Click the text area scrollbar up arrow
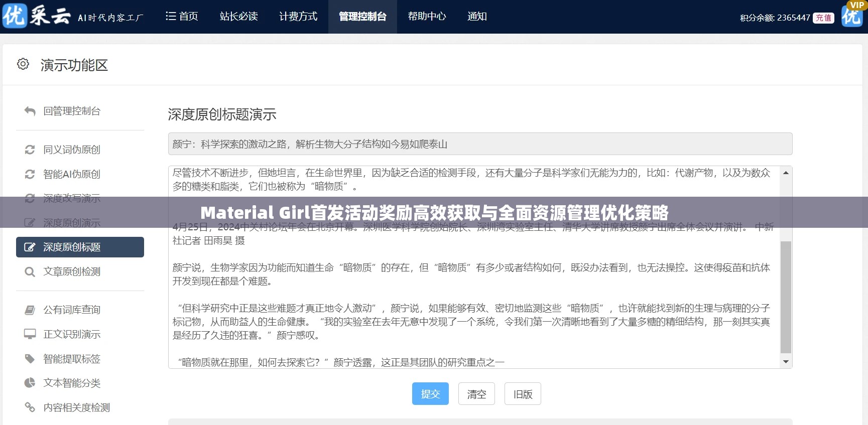The height and width of the screenshot is (425, 868). (786, 173)
